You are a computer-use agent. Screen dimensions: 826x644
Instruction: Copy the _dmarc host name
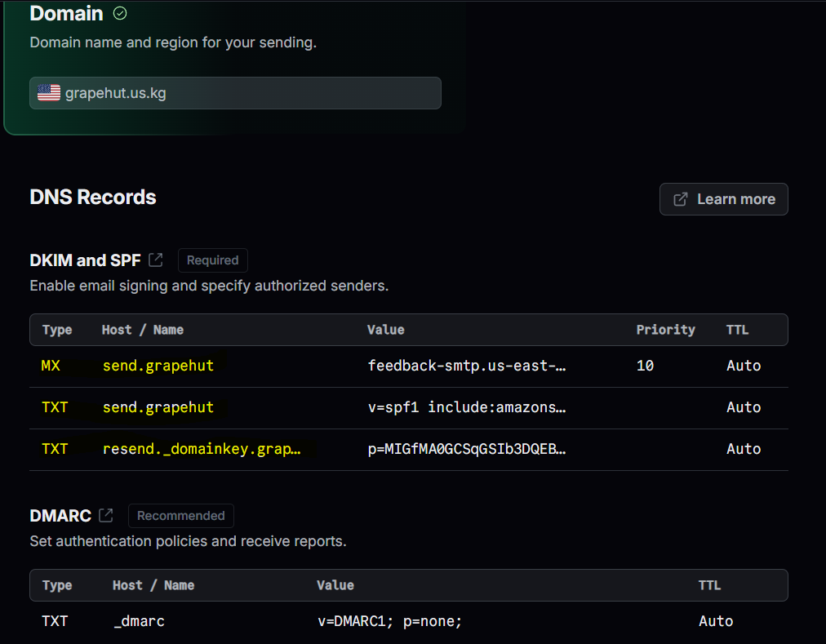pyautogui.click(x=139, y=621)
